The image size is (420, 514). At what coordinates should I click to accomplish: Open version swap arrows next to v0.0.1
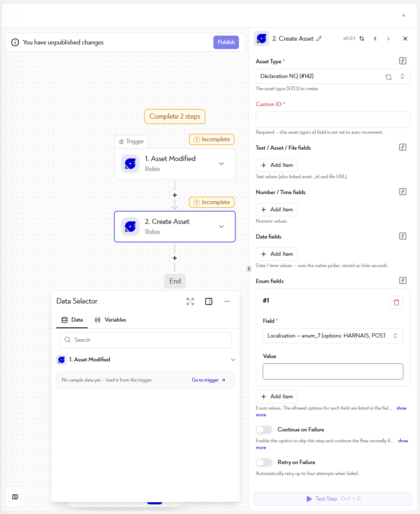[362, 39]
